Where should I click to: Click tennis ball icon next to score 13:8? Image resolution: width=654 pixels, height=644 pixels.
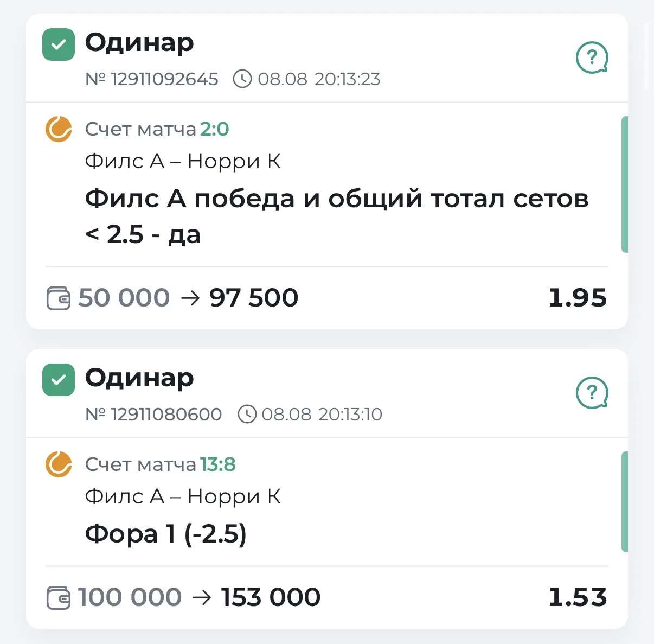(x=59, y=464)
